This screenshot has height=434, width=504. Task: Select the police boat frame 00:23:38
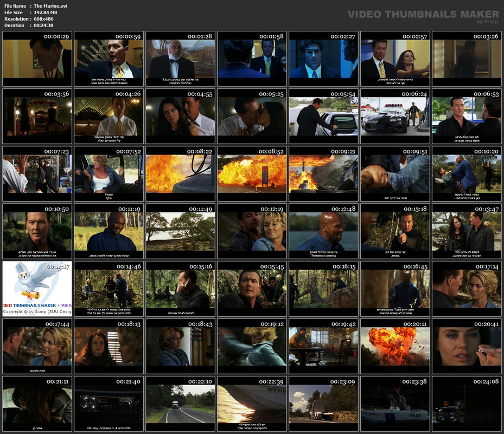pyautogui.click(x=395, y=404)
